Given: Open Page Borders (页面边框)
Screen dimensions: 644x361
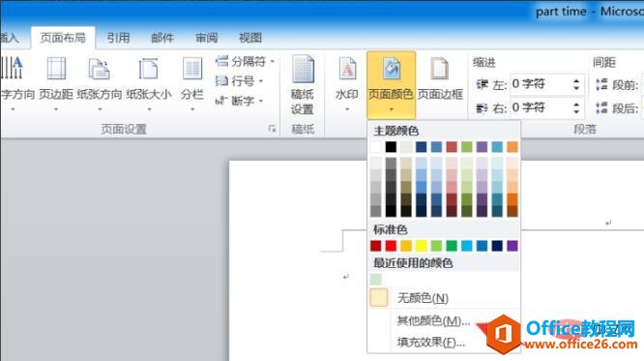Looking at the screenshot, I should 440,78.
